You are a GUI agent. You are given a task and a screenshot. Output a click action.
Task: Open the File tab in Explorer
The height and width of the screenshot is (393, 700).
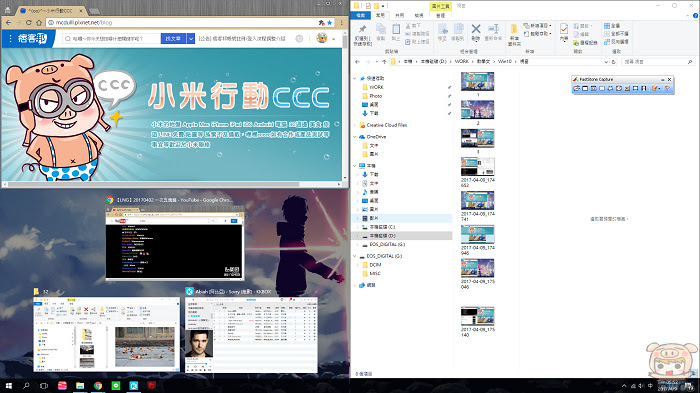point(361,15)
